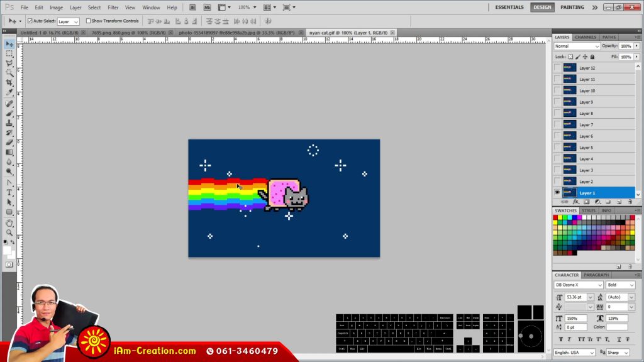
Task: Select the Rectangular Marquee tool
Action: tap(9, 54)
